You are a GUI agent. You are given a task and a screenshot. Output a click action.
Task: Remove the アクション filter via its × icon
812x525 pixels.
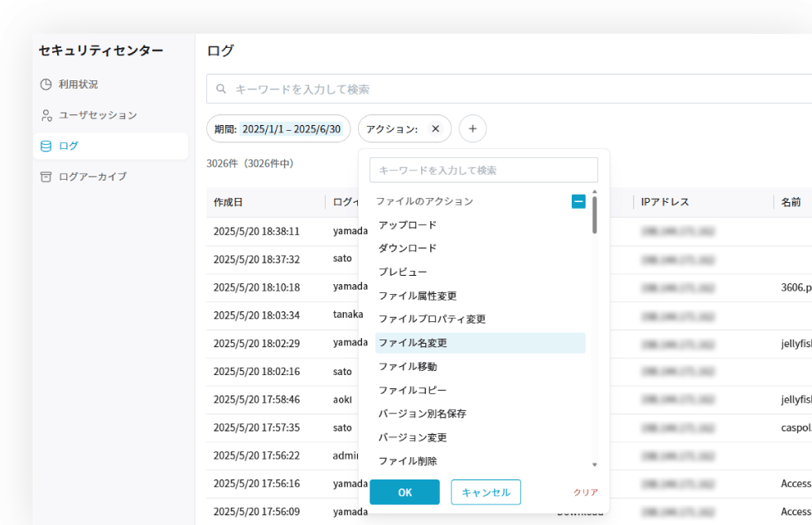point(435,128)
